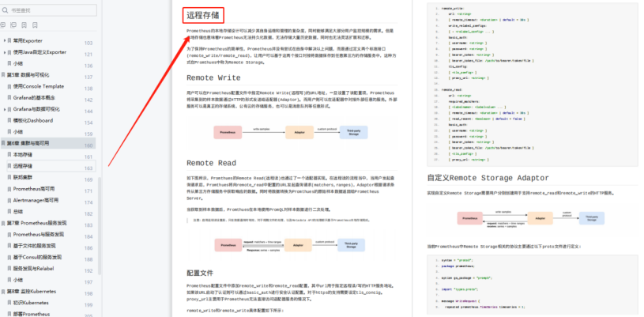This screenshot has height=317, width=644.
Task: Click the bookmark icon beside 基于文件的服务发现
Action: coord(9,246)
